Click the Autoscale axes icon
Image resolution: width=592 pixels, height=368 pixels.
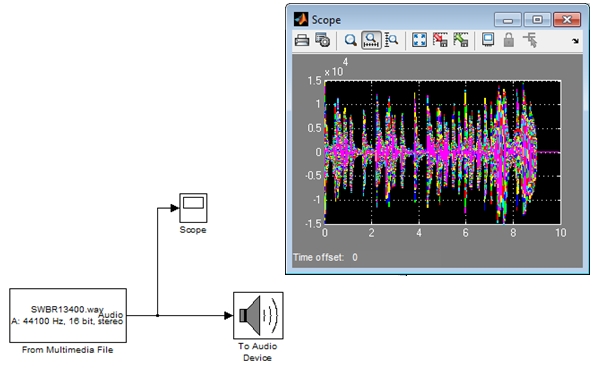pos(419,40)
